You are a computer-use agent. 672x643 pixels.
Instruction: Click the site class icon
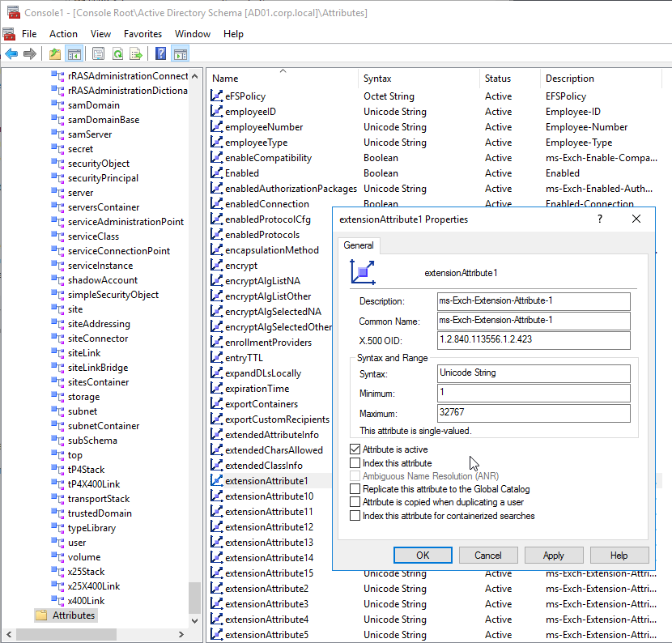[57, 309]
